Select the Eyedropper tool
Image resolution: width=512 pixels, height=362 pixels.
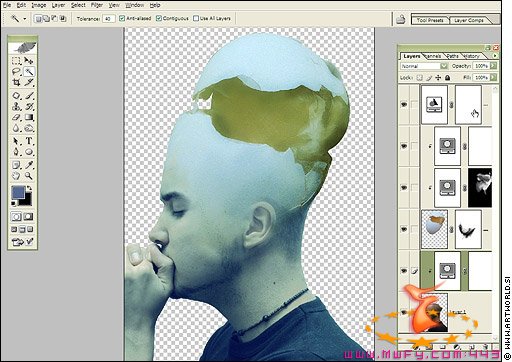(29, 165)
